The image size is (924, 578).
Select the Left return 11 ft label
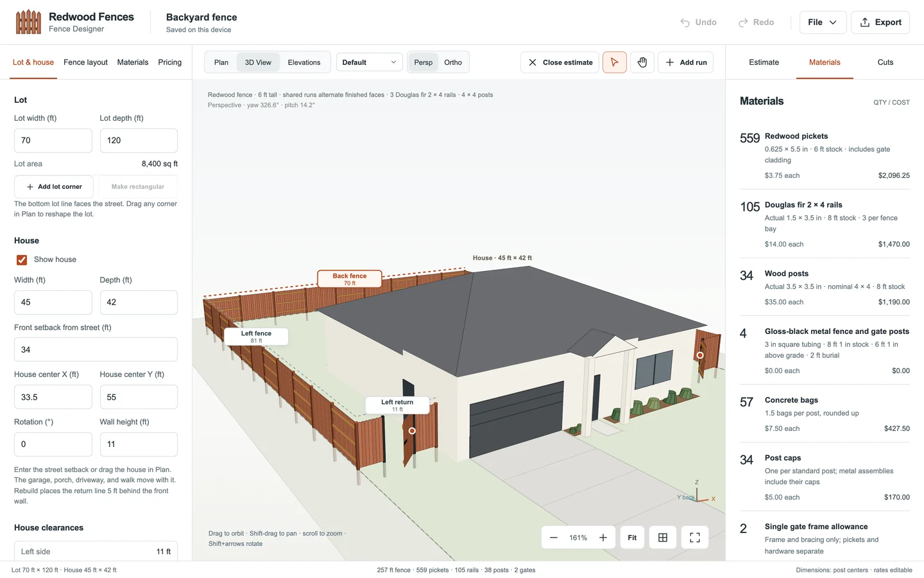click(397, 405)
